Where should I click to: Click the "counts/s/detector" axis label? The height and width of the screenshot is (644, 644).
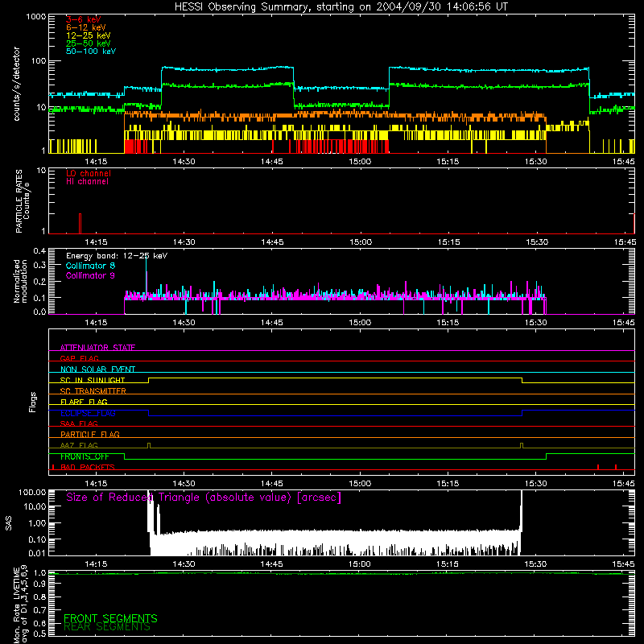tap(16, 84)
